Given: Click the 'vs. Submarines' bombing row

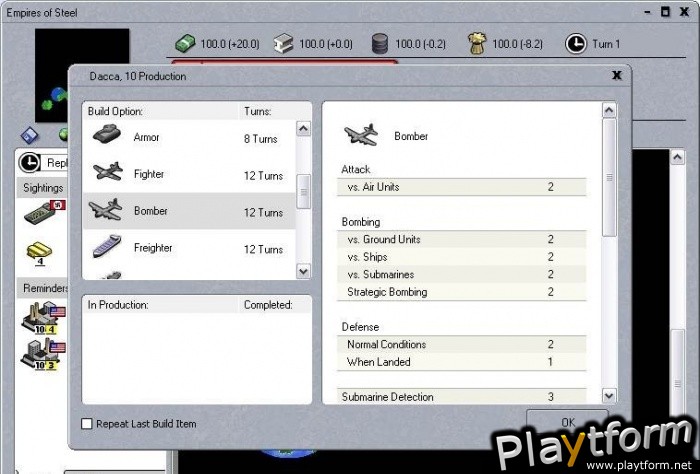Looking at the screenshot, I should point(462,274).
